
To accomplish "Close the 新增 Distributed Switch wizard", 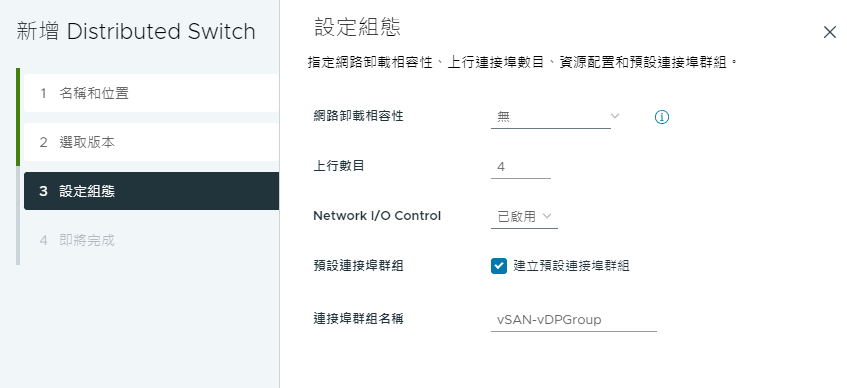I will (x=830, y=32).
